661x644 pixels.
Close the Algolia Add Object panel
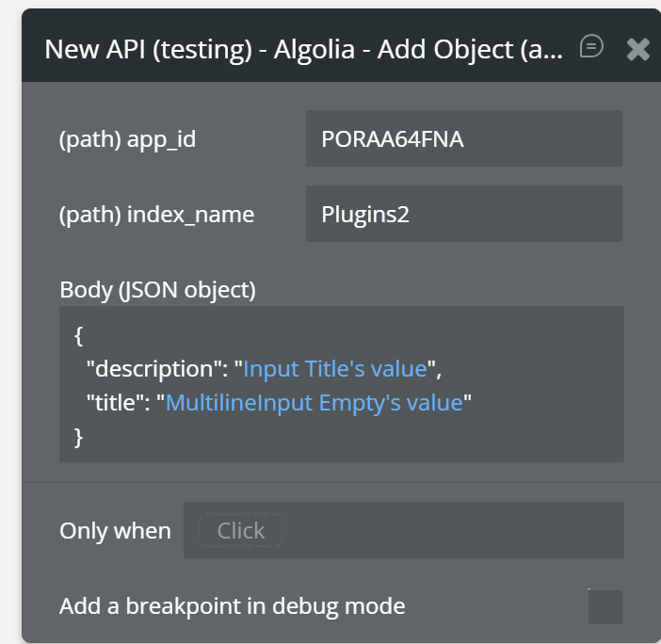coord(638,49)
